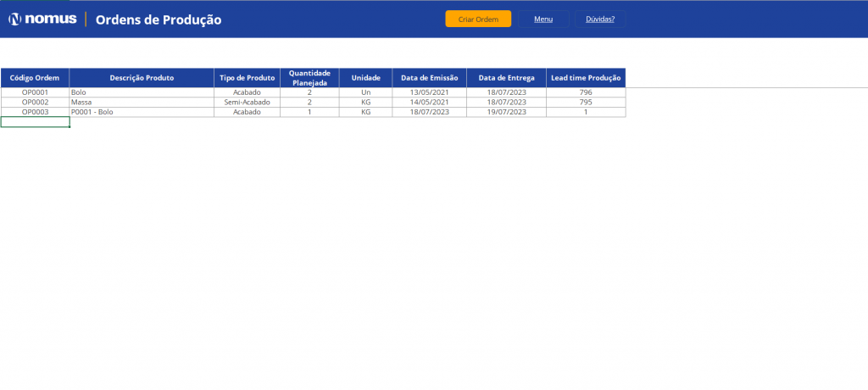Select order code cell OP0001
The image size is (868, 390).
(x=35, y=92)
